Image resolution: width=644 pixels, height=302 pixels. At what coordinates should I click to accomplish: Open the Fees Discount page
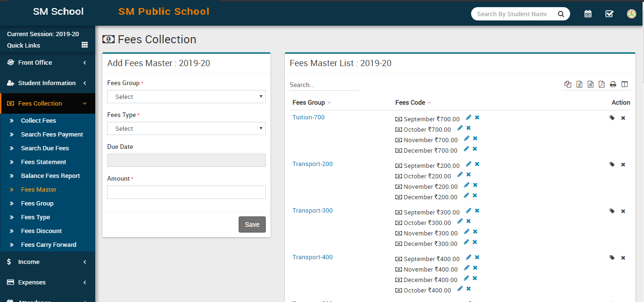click(41, 231)
